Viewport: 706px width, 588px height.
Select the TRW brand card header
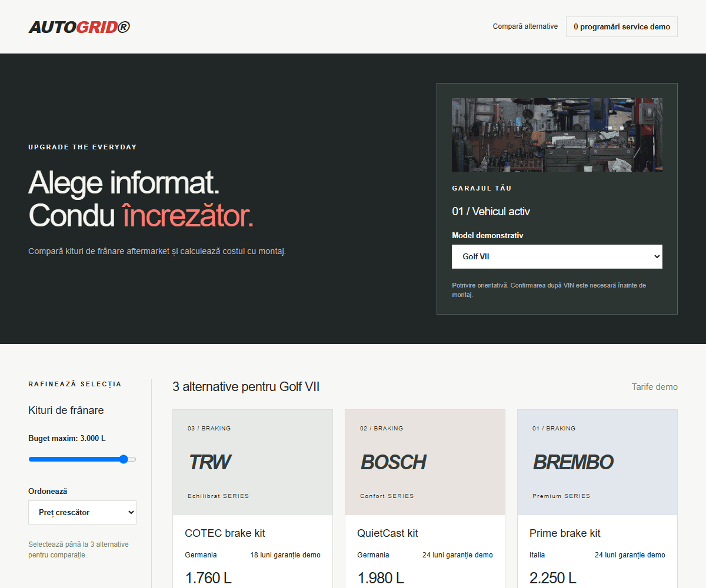[252, 463]
